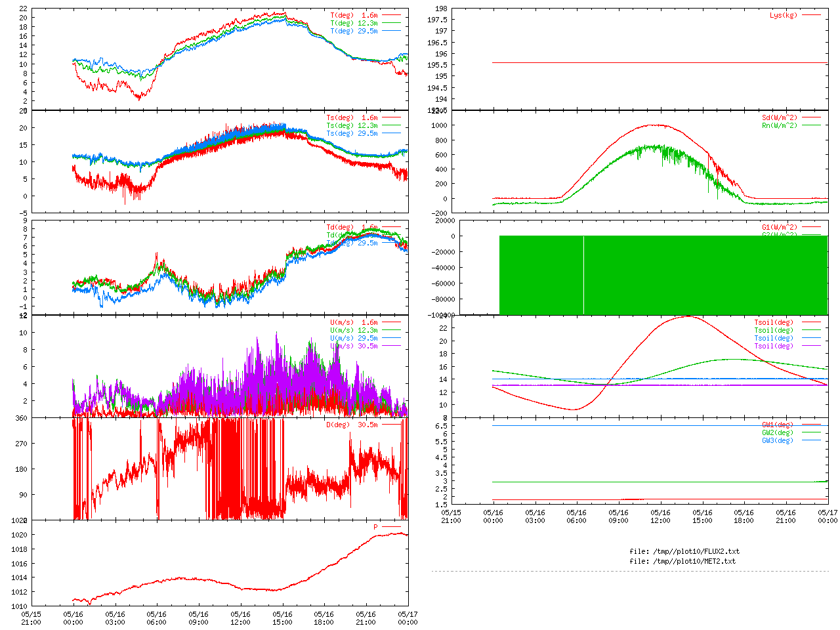Select the GW3(deg) legend label
The image size is (840, 630).
tap(778, 440)
